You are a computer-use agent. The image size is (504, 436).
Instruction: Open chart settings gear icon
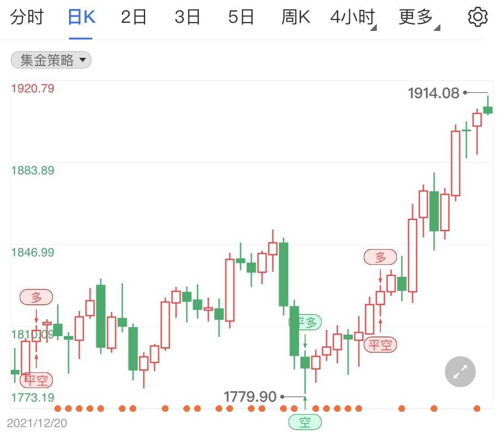(x=478, y=17)
